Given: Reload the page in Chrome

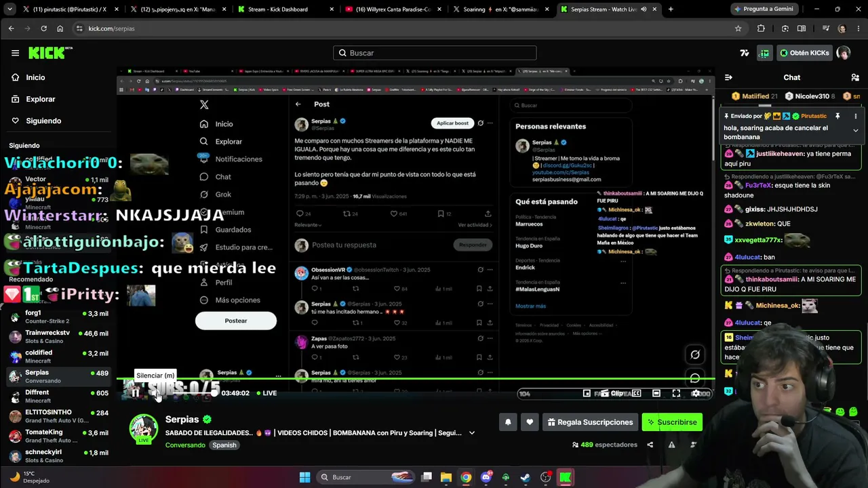Looking at the screenshot, I should 43,28.
